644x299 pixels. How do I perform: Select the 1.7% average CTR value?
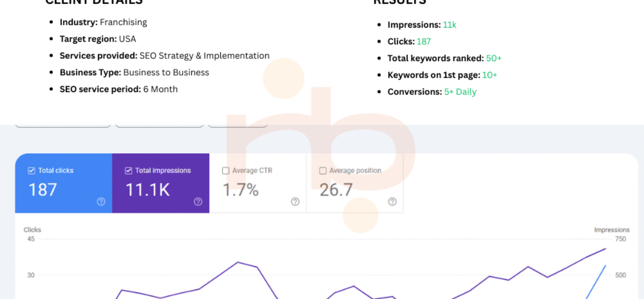pos(241,190)
